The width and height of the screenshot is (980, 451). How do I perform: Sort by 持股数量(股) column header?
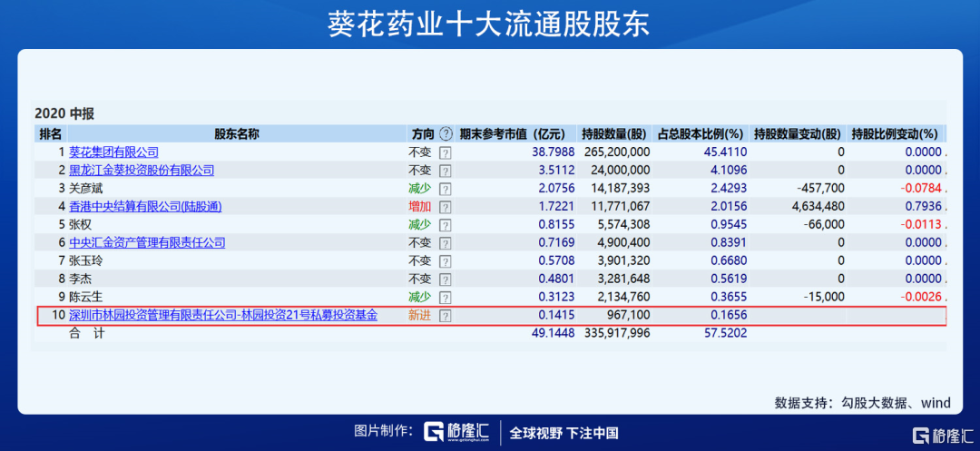(x=613, y=133)
